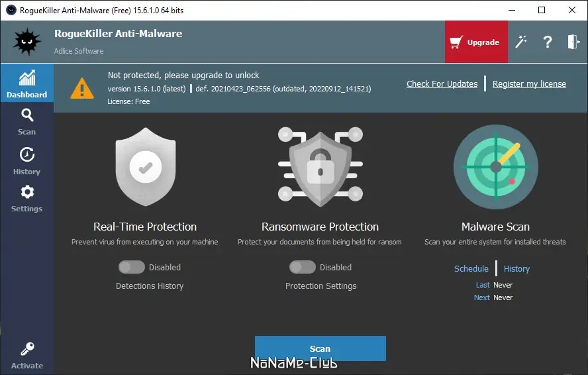This screenshot has height=375, width=588.
Task: Open help via question mark icon
Action: pyautogui.click(x=548, y=42)
